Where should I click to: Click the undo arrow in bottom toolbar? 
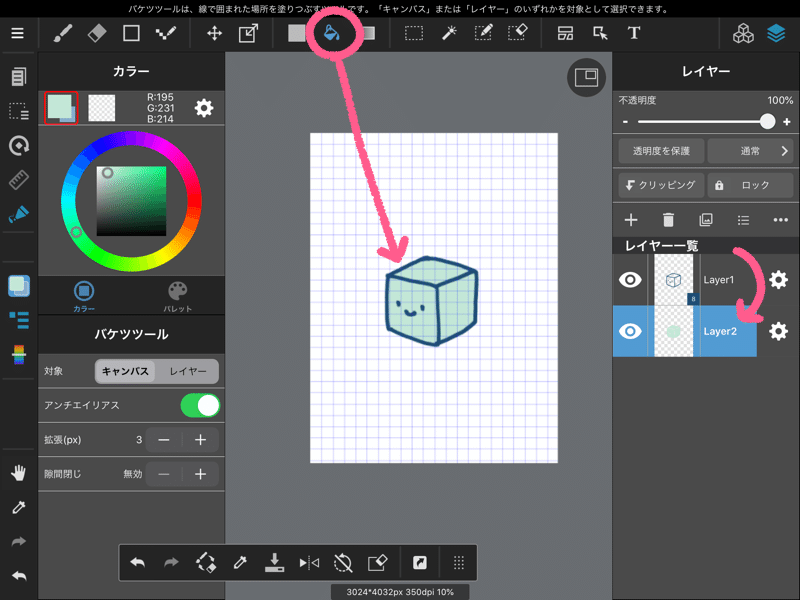[x=138, y=563]
